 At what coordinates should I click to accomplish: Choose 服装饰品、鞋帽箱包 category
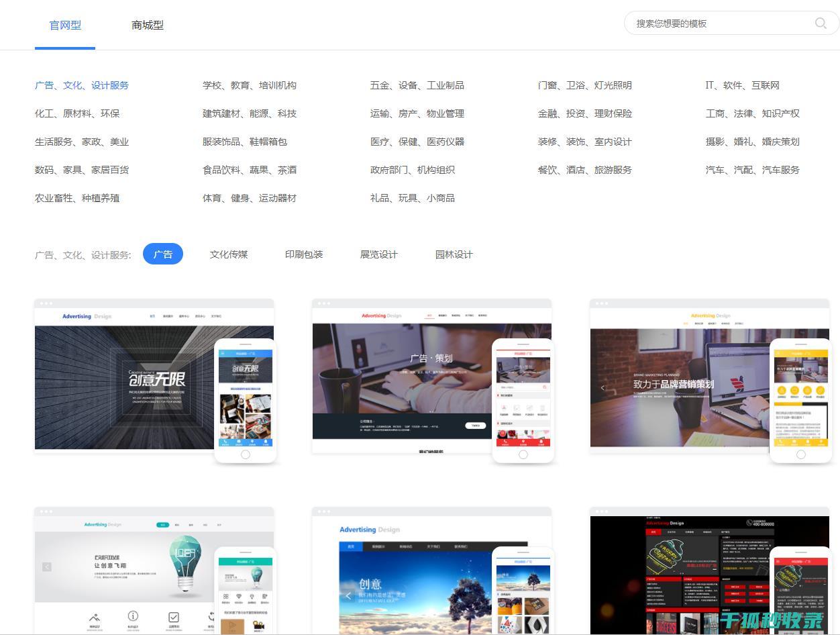click(x=245, y=142)
